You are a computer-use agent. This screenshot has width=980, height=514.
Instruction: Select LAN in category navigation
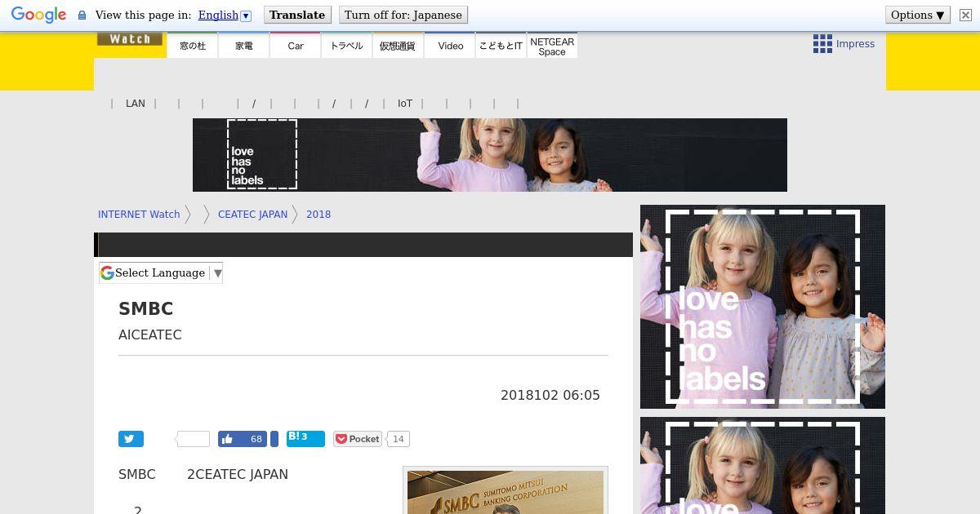point(136,104)
